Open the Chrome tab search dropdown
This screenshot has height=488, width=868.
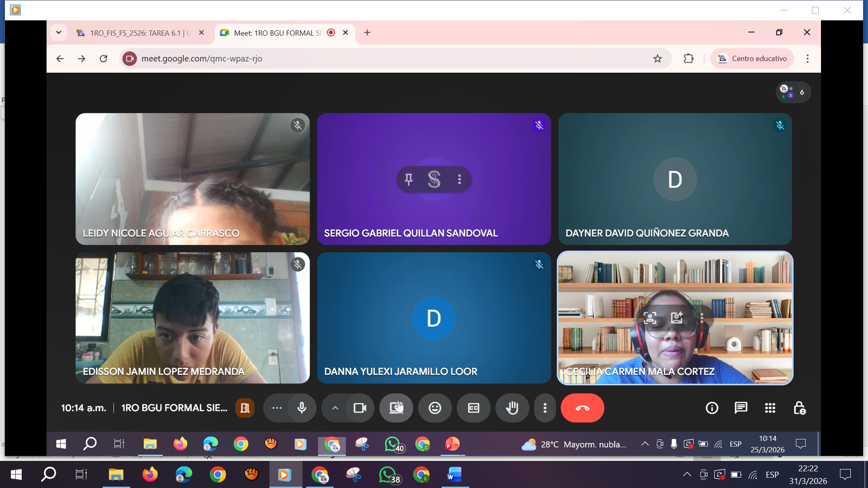click(59, 33)
